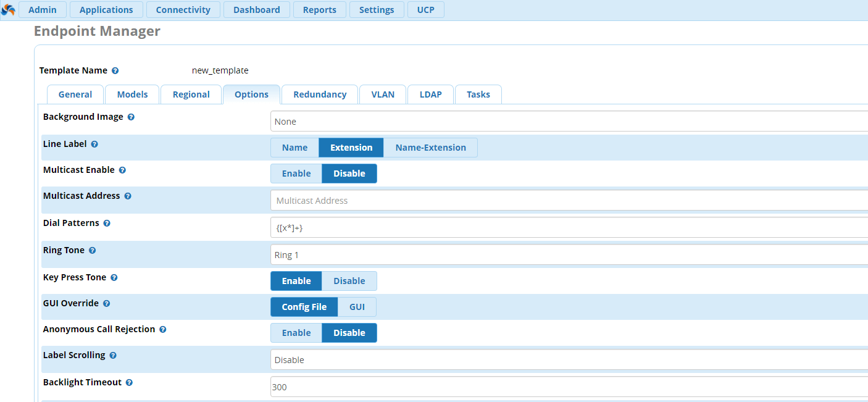Disable Key Press Tone
Image resolution: width=868 pixels, height=402 pixels.
point(349,281)
